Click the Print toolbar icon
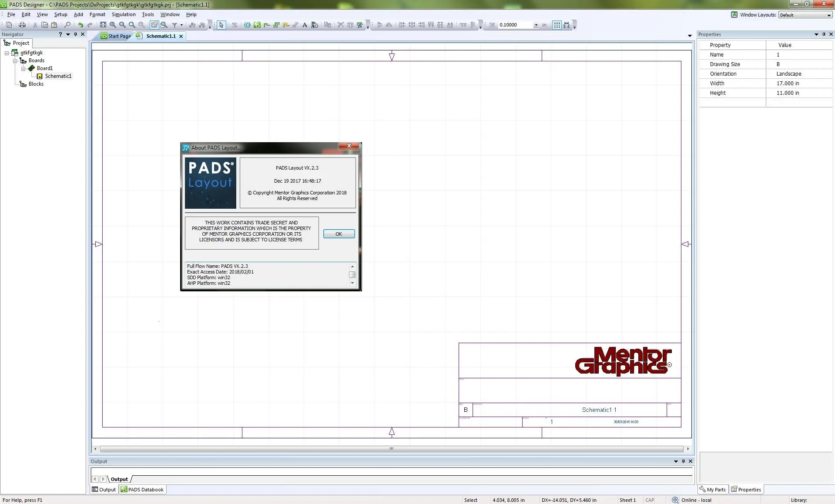This screenshot has height=504, width=835. [22, 25]
